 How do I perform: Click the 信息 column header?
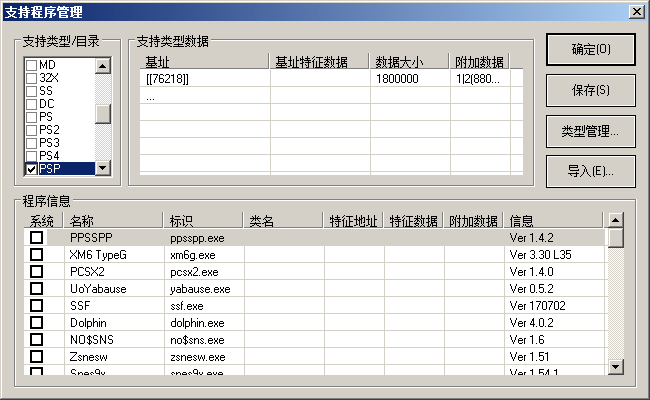pyautogui.click(x=553, y=221)
